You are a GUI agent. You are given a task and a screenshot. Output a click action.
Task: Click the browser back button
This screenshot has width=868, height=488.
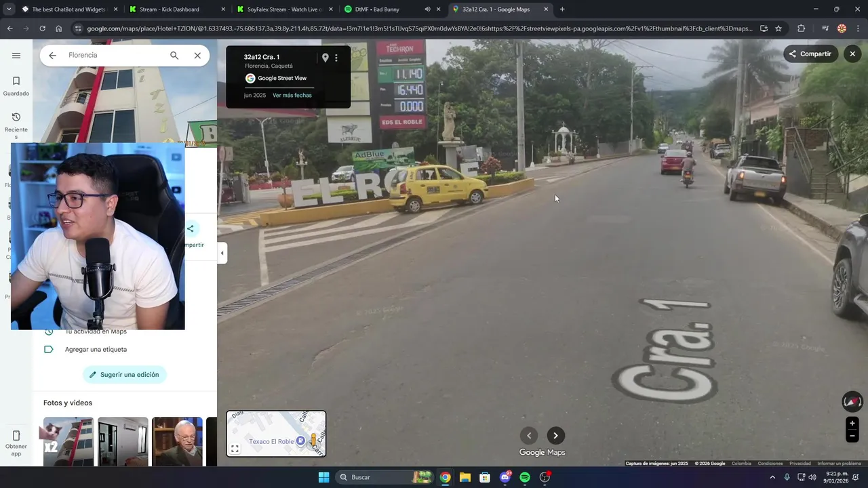pyautogui.click(x=9, y=28)
